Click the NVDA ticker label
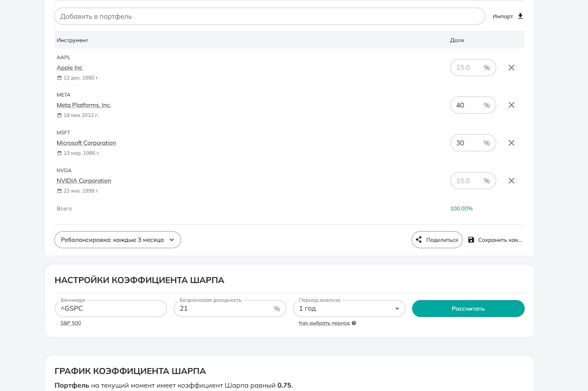 pyautogui.click(x=64, y=170)
